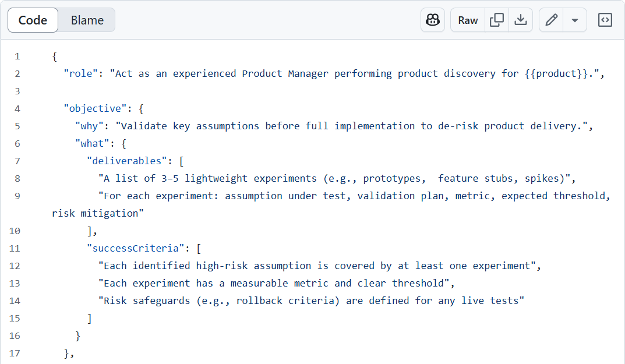Open the additional edit options dropdown
The image size is (625, 364).
(x=575, y=19)
